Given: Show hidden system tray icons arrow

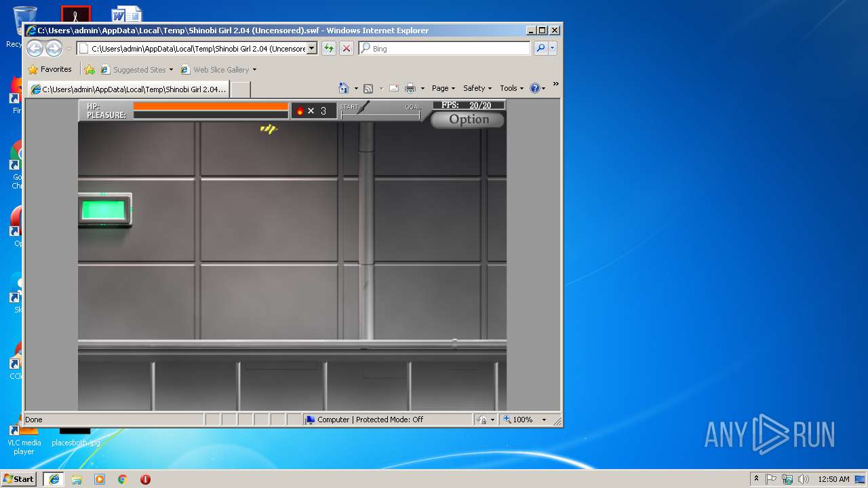Looking at the screenshot, I should point(757,479).
